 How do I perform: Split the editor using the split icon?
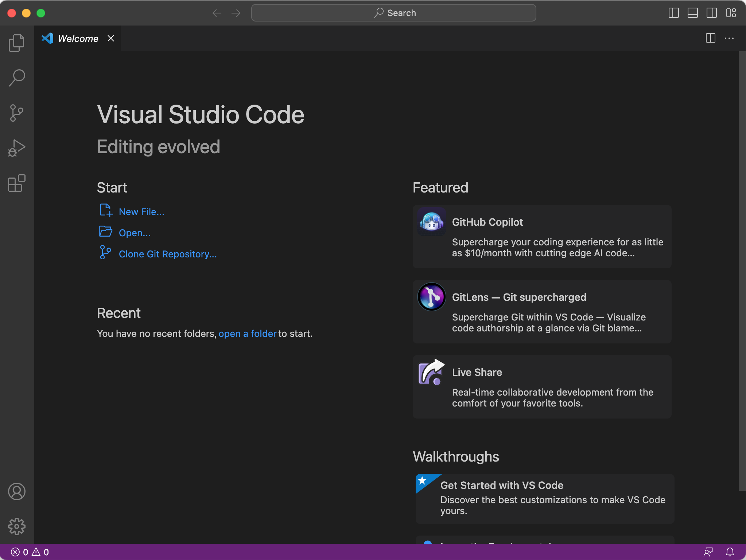[x=710, y=38]
